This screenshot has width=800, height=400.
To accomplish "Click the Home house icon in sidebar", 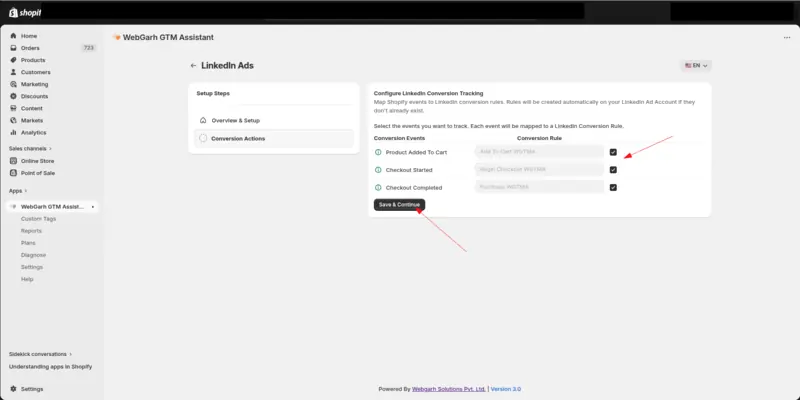I will coord(13,36).
